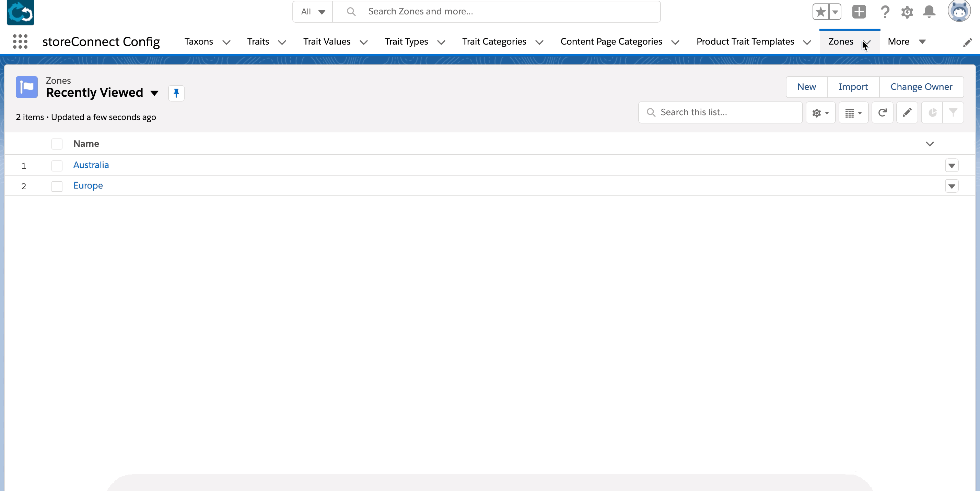
Task: Click the global search magnifier icon
Action: point(351,12)
